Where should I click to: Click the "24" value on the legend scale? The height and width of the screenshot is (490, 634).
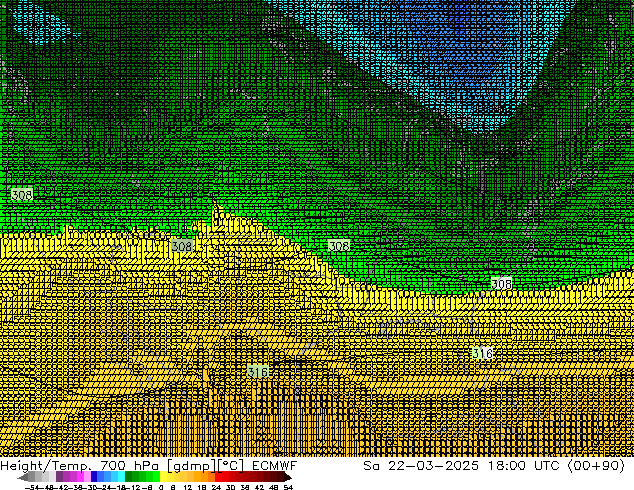pos(216,487)
